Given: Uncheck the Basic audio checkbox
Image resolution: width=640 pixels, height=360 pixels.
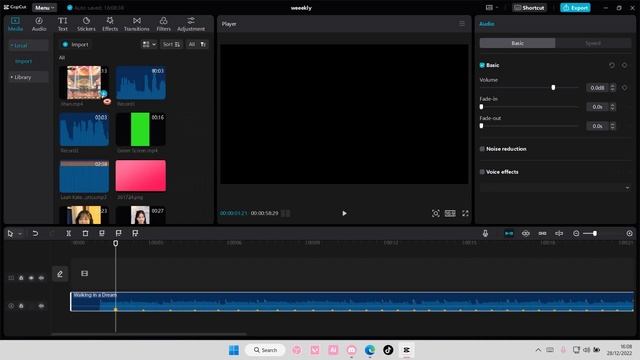Looking at the screenshot, I should (482, 65).
